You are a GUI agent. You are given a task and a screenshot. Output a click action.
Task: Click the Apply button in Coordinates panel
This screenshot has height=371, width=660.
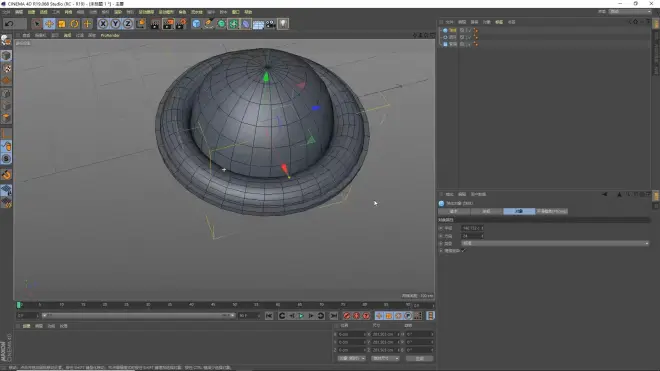tap(419, 358)
